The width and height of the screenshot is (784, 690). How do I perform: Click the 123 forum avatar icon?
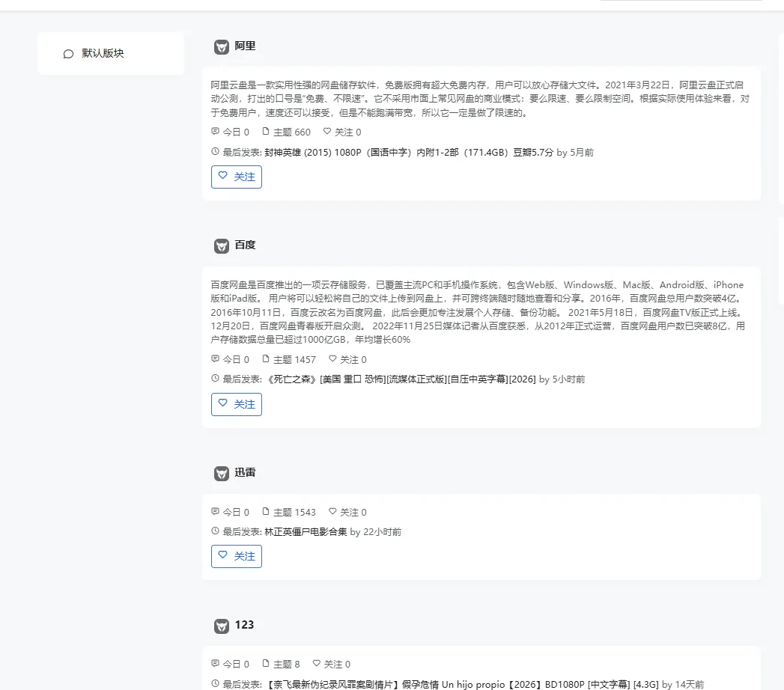coord(222,626)
